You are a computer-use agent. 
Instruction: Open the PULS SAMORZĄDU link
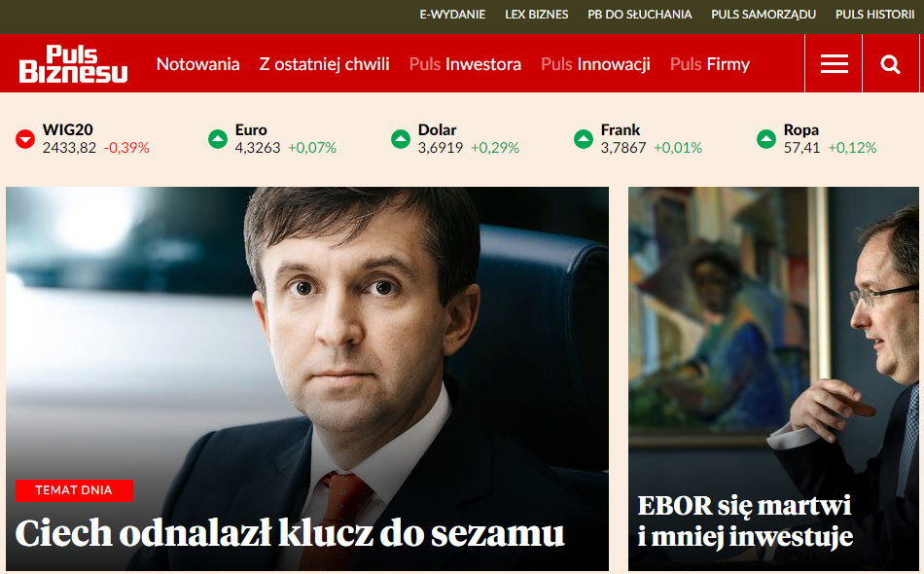point(764,15)
